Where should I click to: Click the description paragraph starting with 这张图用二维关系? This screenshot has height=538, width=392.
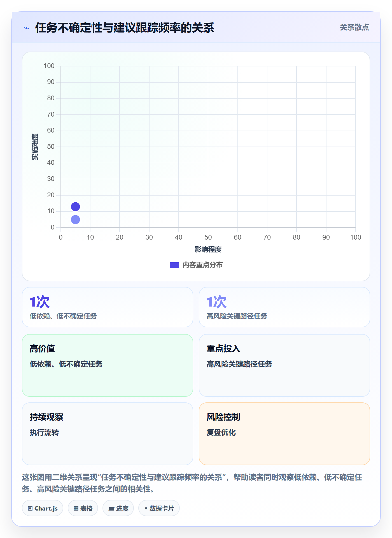click(192, 483)
